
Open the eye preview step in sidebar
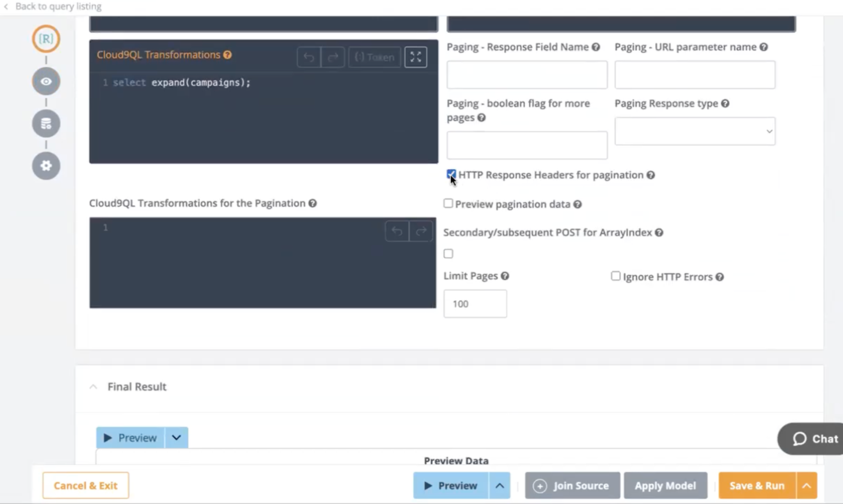pyautogui.click(x=46, y=81)
